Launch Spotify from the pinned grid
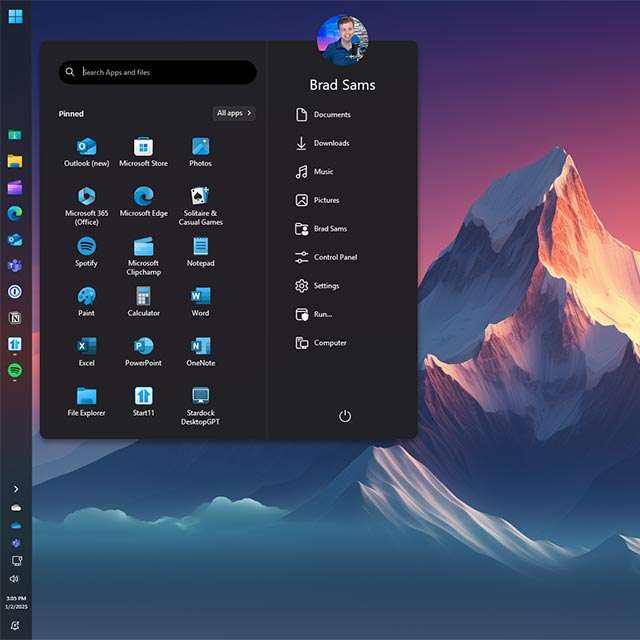The height and width of the screenshot is (640, 640). click(87, 252)
